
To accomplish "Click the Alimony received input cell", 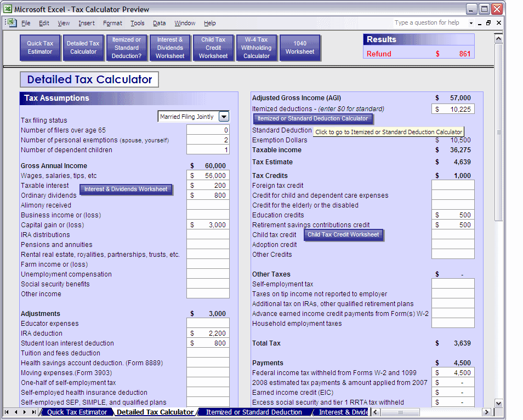I will tap(208, 205).
